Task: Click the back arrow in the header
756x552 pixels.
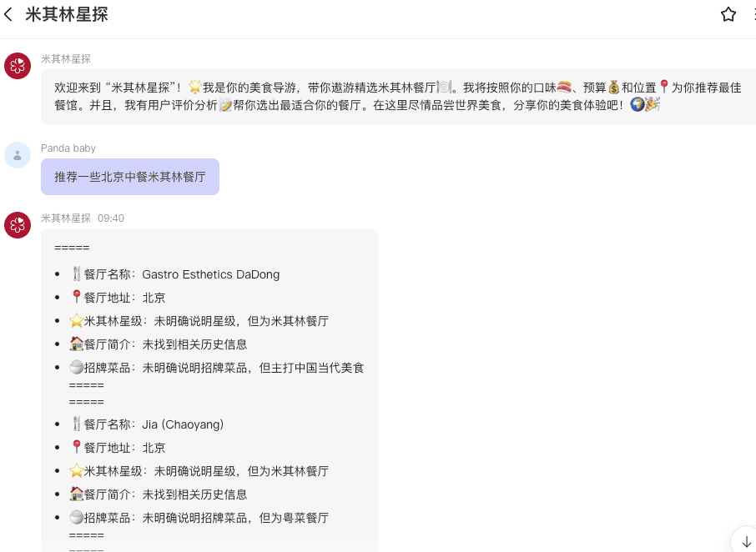Action: click(x=9, y=14)
